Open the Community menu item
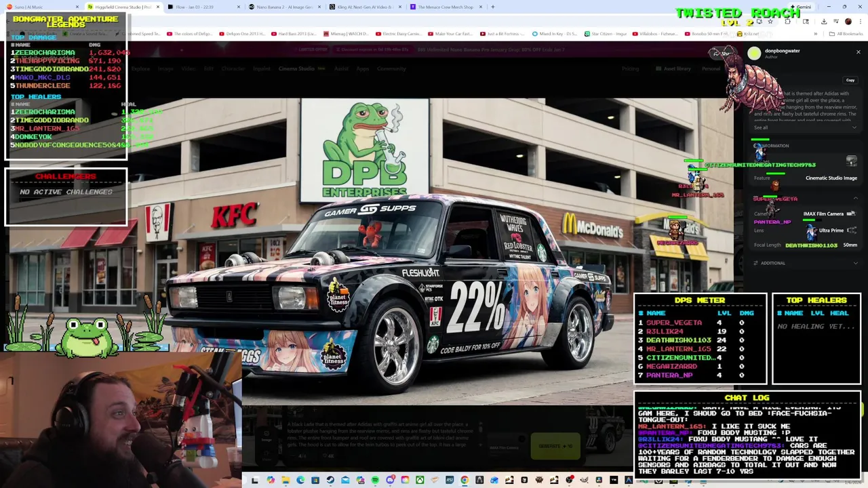868x488 pixels. click(x=391, y=68)
